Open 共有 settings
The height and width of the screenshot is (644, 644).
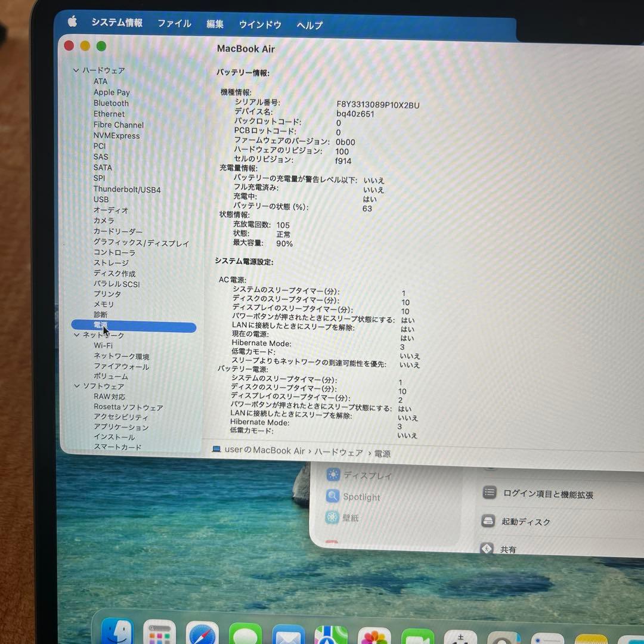[507, 549]
